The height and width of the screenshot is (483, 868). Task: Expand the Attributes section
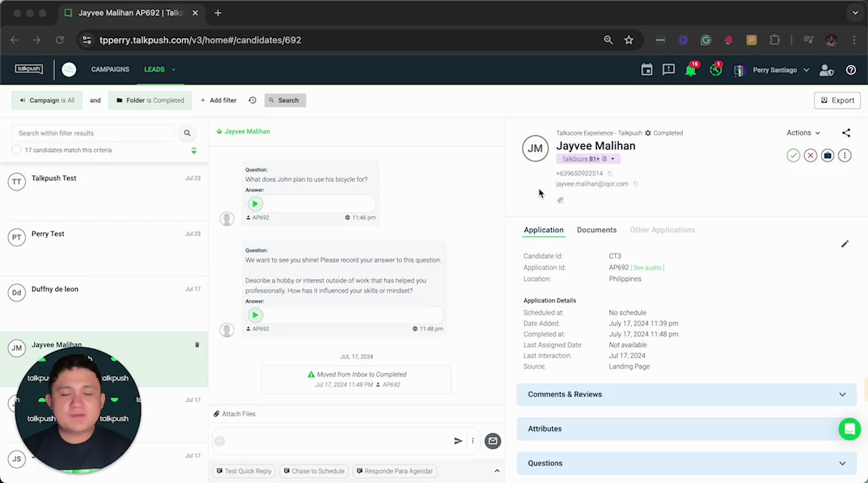point(686,429)
